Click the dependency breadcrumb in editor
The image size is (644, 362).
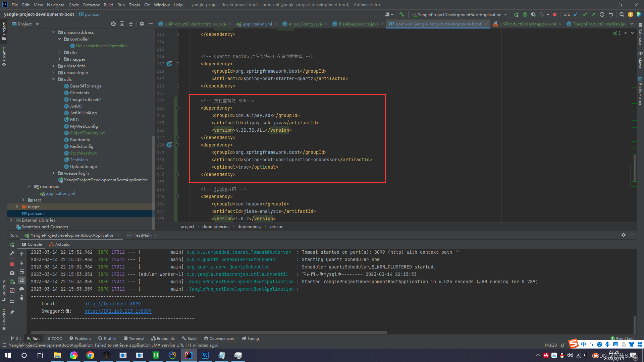tap(249, 227)
